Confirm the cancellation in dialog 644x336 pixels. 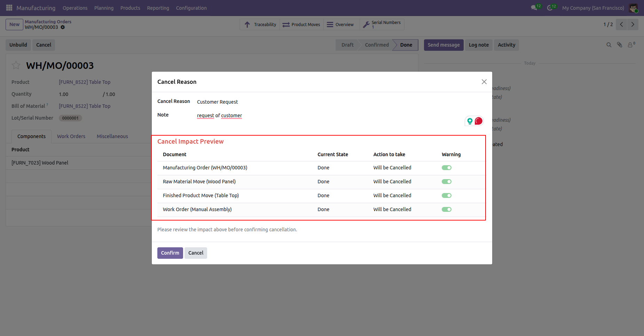click(x=170, y=253)
